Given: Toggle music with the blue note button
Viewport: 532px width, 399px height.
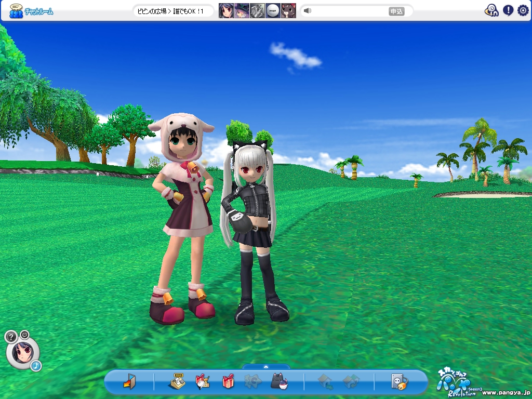Looking at the screenshot, I should (x=35, y=366).
